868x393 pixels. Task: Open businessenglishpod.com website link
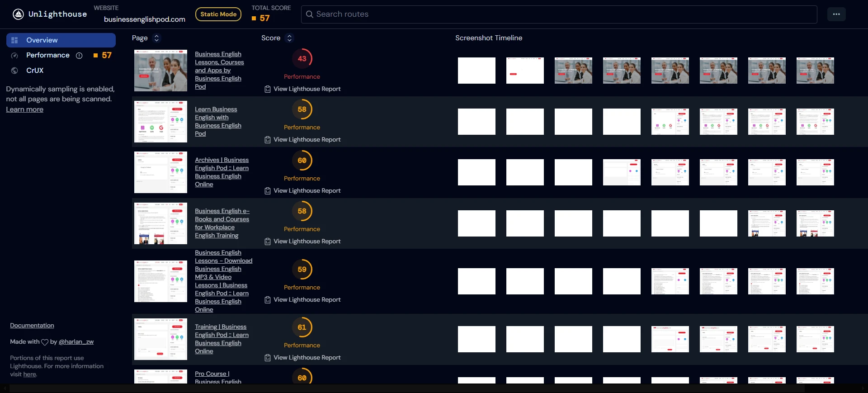[x=145, y=19]
